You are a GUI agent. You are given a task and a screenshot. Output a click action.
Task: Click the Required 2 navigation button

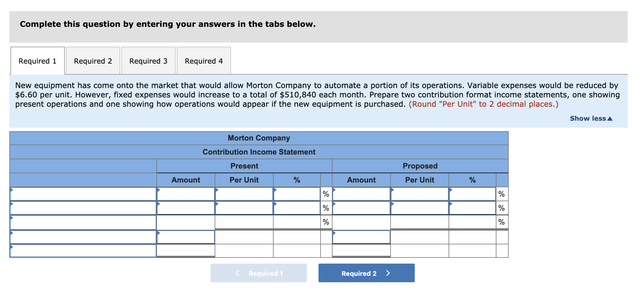click(366, 273)
